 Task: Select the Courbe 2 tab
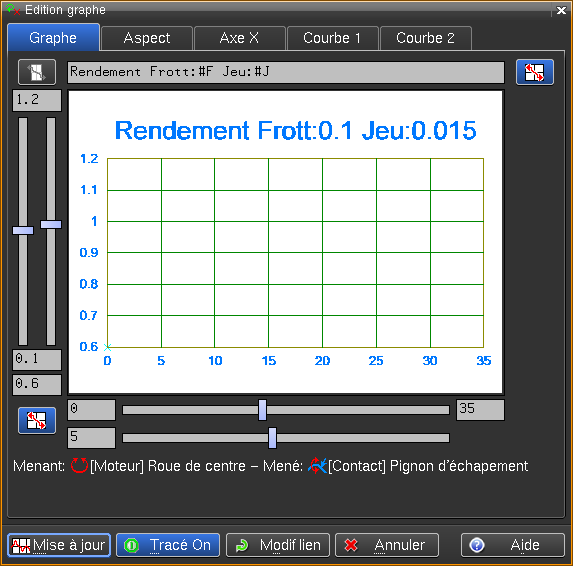[425, 38]
